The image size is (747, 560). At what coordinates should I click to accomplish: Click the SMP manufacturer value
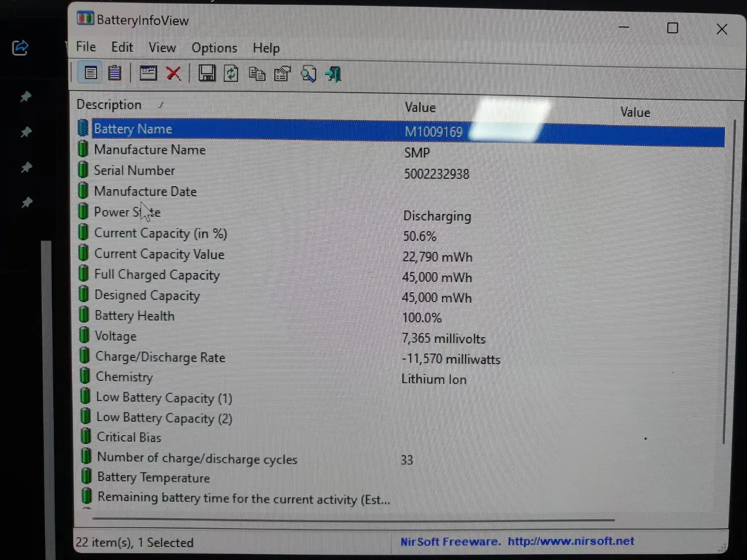[417, 153]
